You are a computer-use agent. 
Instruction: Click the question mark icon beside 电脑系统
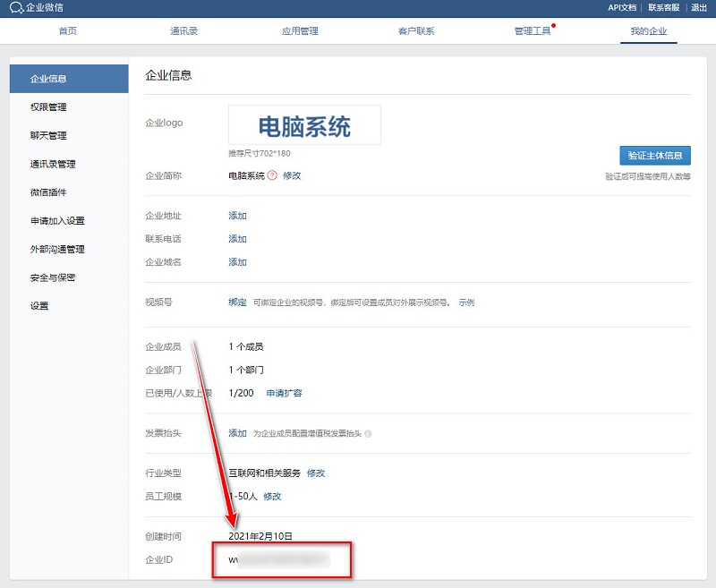pyautogui.click(x=272, y=175)
